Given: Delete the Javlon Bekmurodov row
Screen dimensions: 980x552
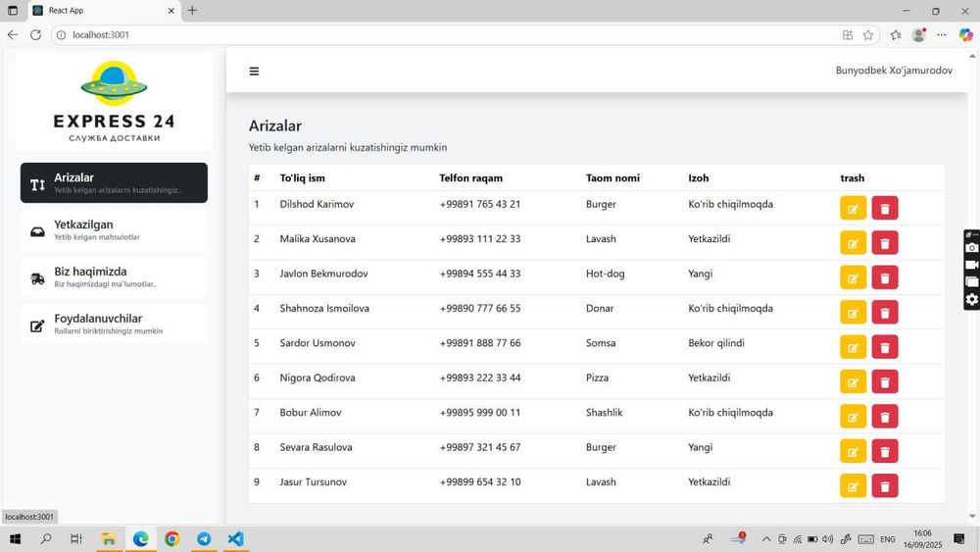Looking at the screenshot, I should coord(884,277).
